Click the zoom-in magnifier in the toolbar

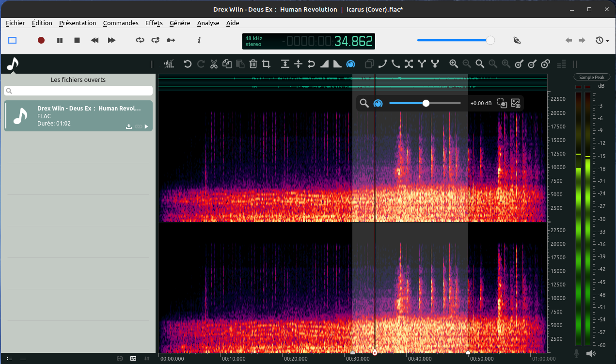(x=454, y=64)
